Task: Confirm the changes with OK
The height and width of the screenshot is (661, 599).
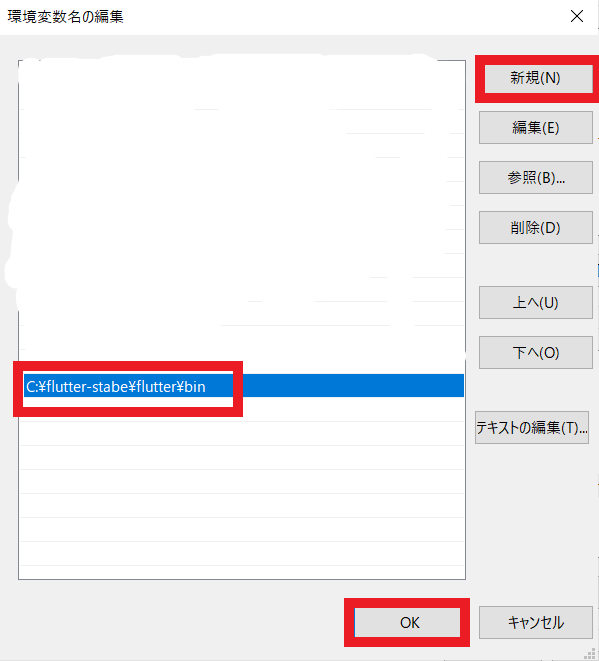Action: (407, 622)
